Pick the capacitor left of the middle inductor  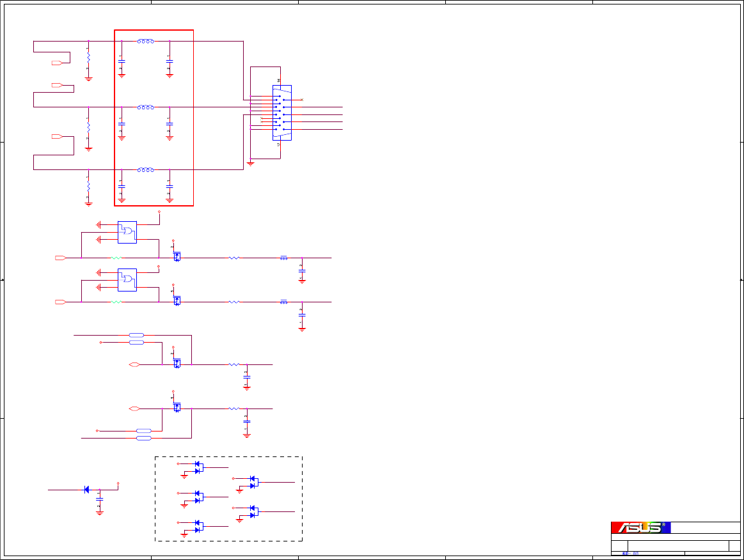click(122, 124)
